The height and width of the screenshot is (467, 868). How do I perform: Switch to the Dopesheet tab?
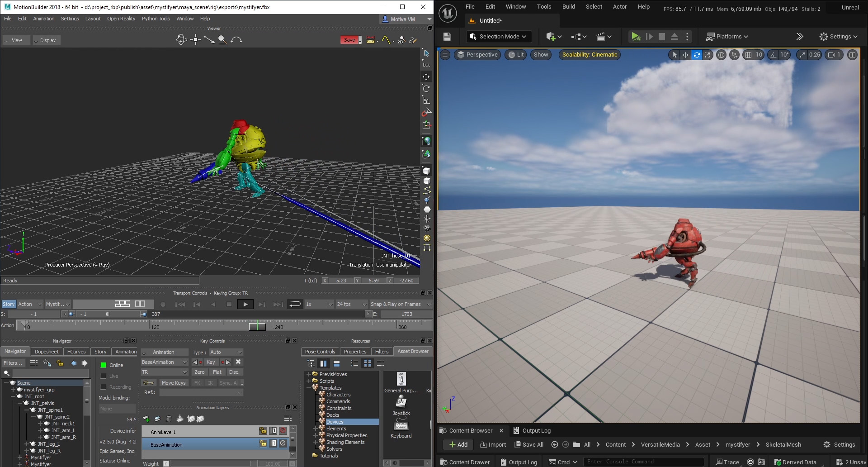tap(47, 352)
